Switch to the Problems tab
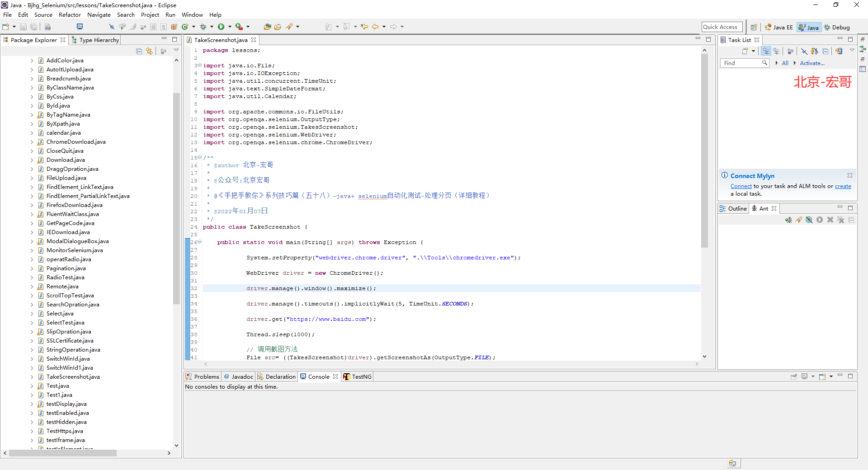This screenshot has height=470, width=868. (x=203, y=376)
